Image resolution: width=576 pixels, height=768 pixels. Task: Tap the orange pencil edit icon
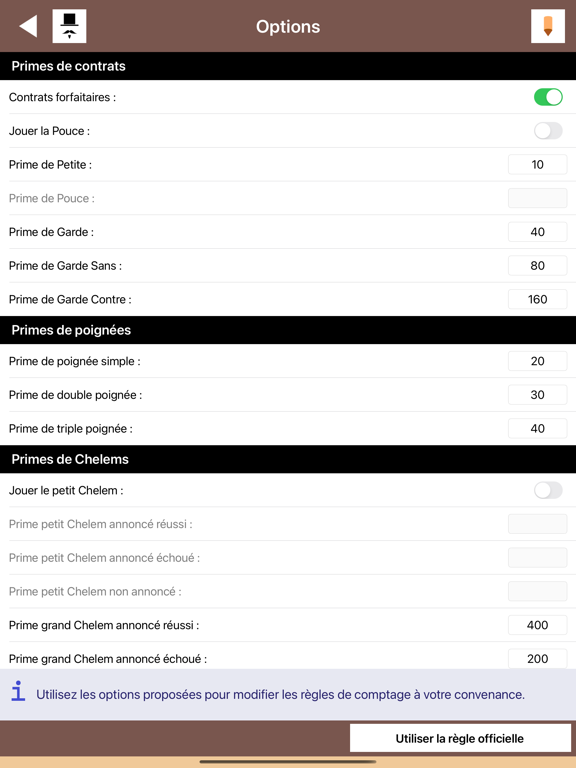pos(548,26)
